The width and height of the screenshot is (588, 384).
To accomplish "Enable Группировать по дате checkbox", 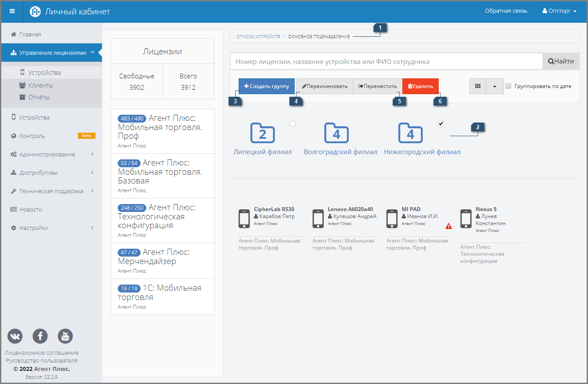I will pyautogui.click(x=508, y=86).
